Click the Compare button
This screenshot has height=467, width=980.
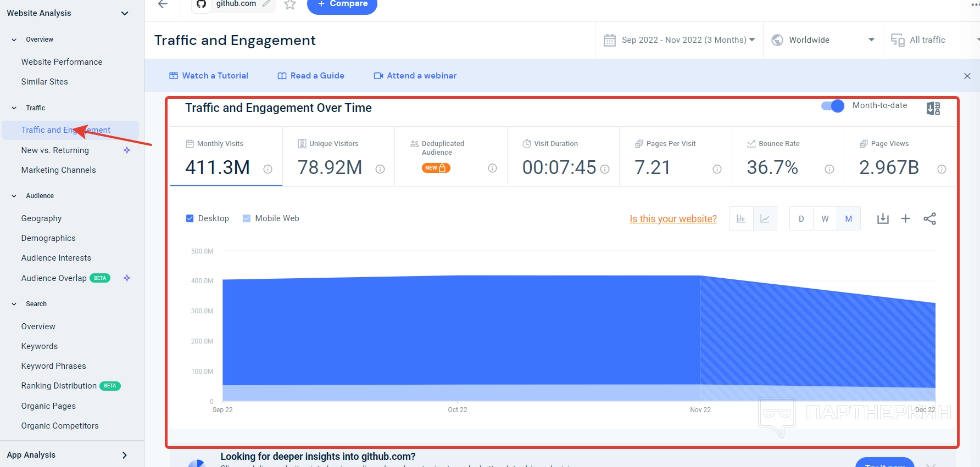(342, 4)
